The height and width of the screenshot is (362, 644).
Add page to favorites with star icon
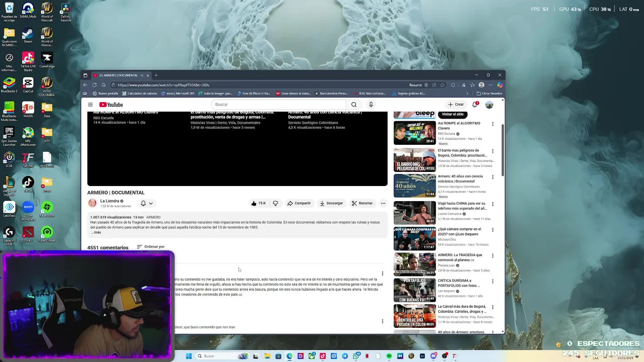click(x=442, y=85)
